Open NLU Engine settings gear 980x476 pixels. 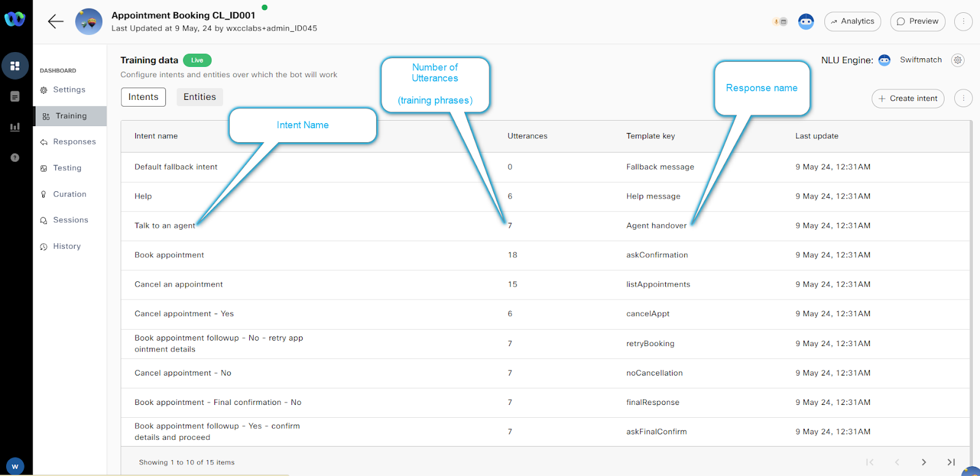pos(958,60)
